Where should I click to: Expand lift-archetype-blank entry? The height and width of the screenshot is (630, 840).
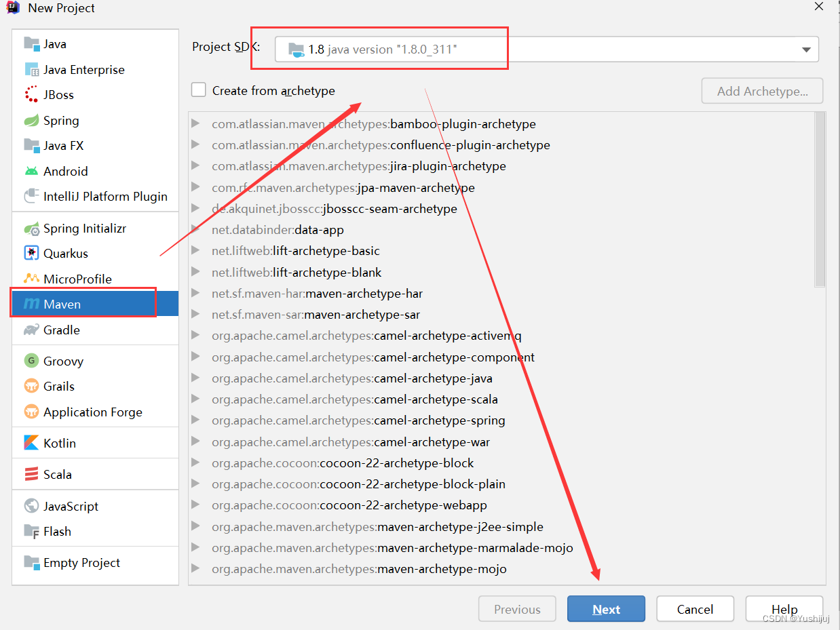click(x=195, y=271)
